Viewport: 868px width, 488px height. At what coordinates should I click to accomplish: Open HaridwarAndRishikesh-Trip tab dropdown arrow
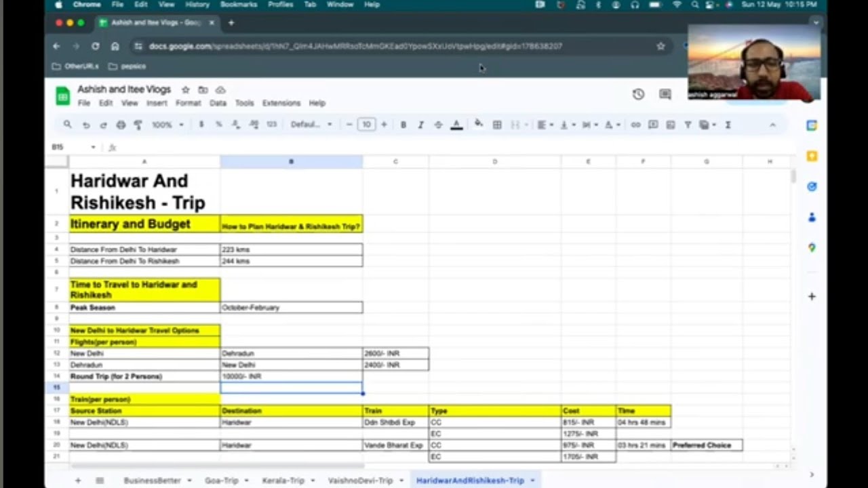click(532, 481)
